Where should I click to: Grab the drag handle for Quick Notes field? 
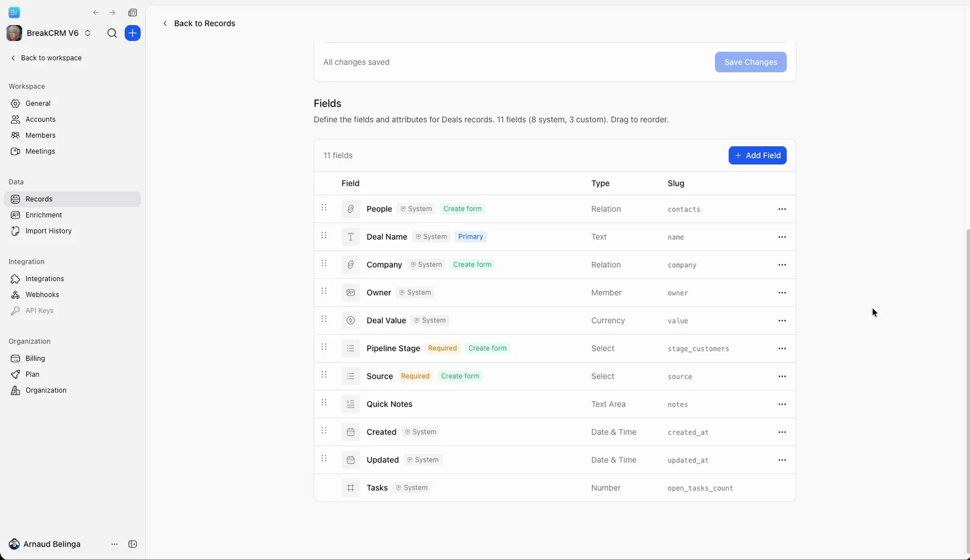click(x=324, y=402)
